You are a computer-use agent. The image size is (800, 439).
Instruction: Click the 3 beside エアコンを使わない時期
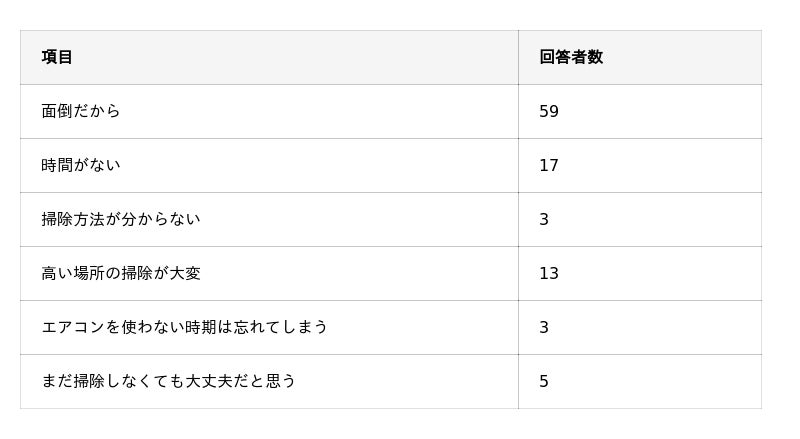tap(544, 327)
